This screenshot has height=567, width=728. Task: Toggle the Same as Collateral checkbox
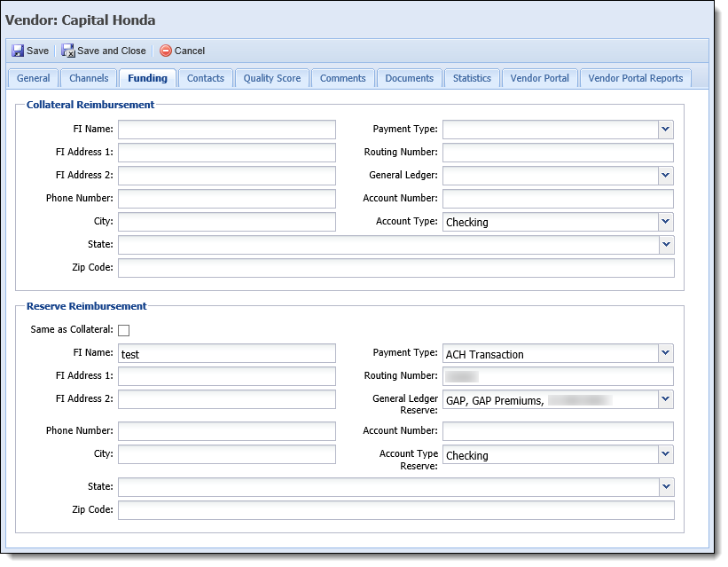123,330
